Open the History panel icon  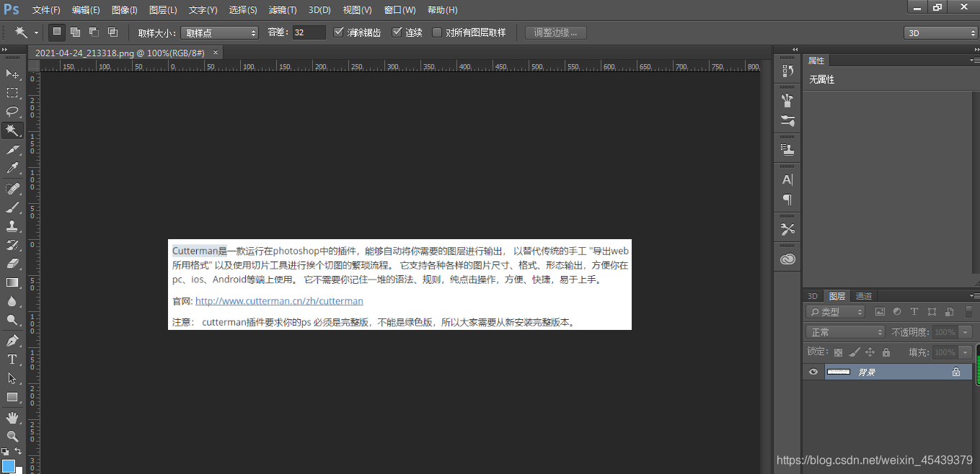(787, 71)
